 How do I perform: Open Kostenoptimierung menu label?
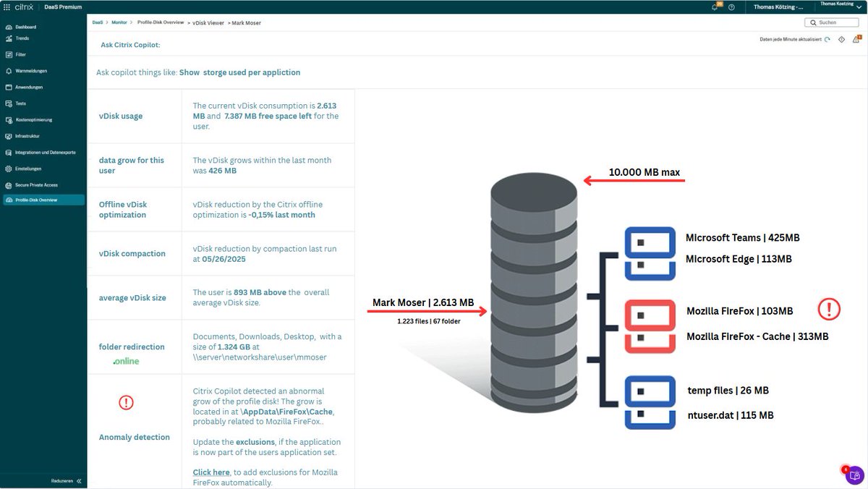click(33, 119)
